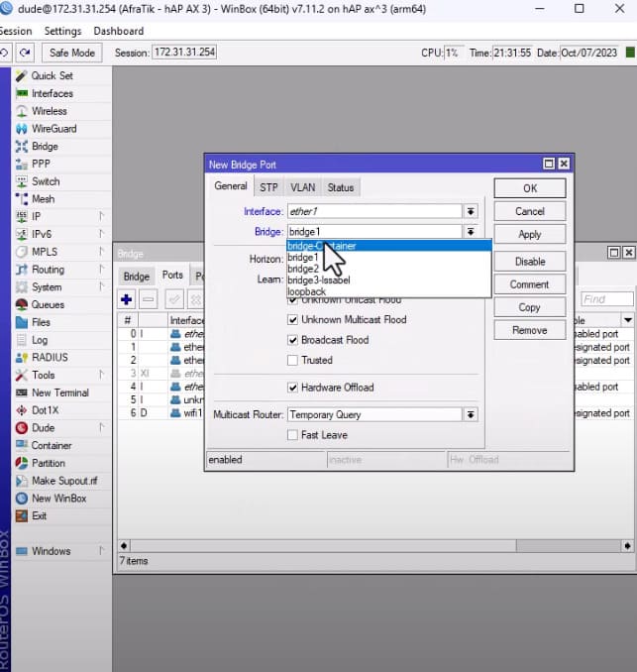Enable the Fast Leave checkbox
This screenshot has height=672, width=637.
[292, 435]
